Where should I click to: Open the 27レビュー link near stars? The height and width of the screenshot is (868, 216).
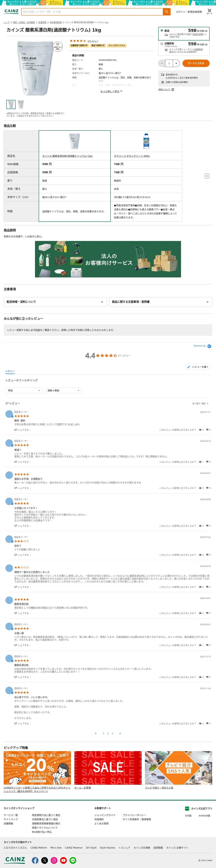(x=93, y=41)
